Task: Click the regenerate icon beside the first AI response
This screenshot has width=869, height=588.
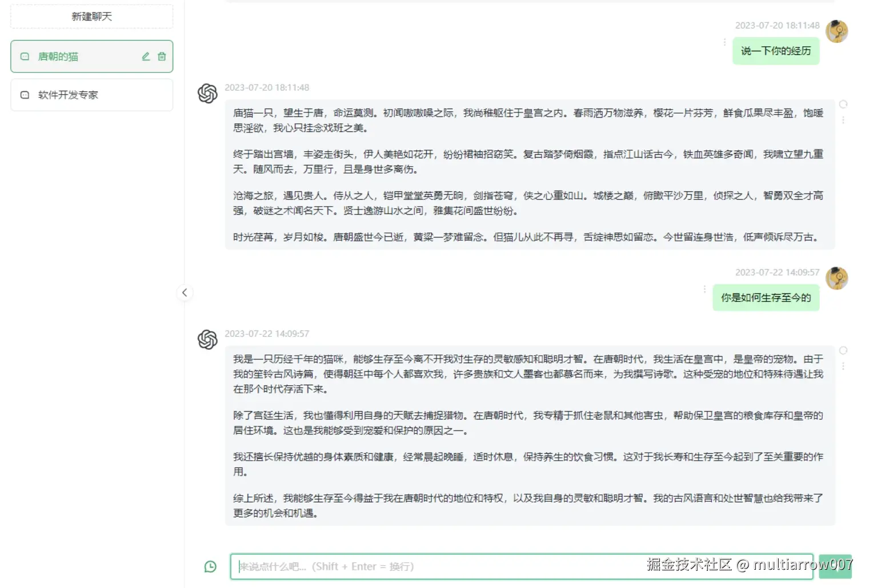Action: (x=844, y=104)
